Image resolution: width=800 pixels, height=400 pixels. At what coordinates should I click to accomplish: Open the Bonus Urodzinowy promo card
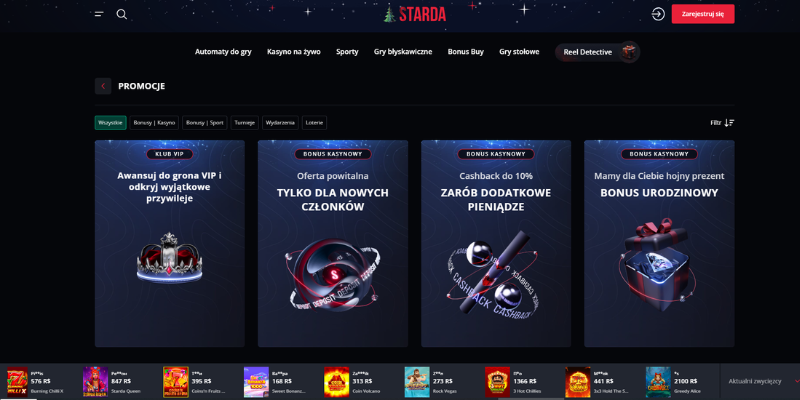tap(659, 243)
